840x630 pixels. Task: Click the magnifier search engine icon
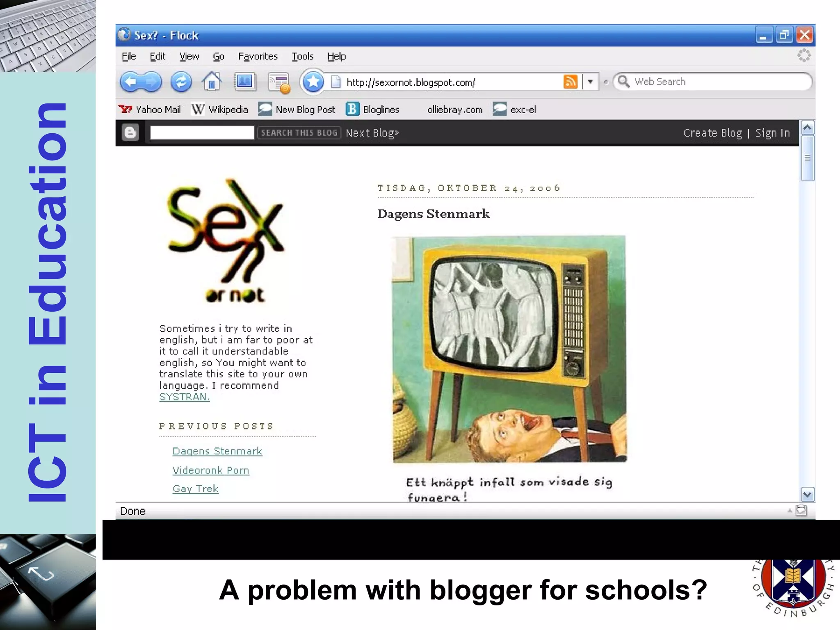(623, 81)
